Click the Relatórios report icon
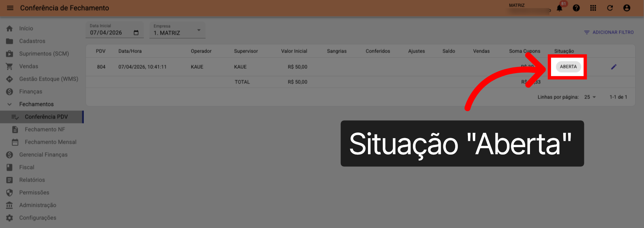This screenshot has height=228, width=644. pyautogui.click(x=9, y=180)
